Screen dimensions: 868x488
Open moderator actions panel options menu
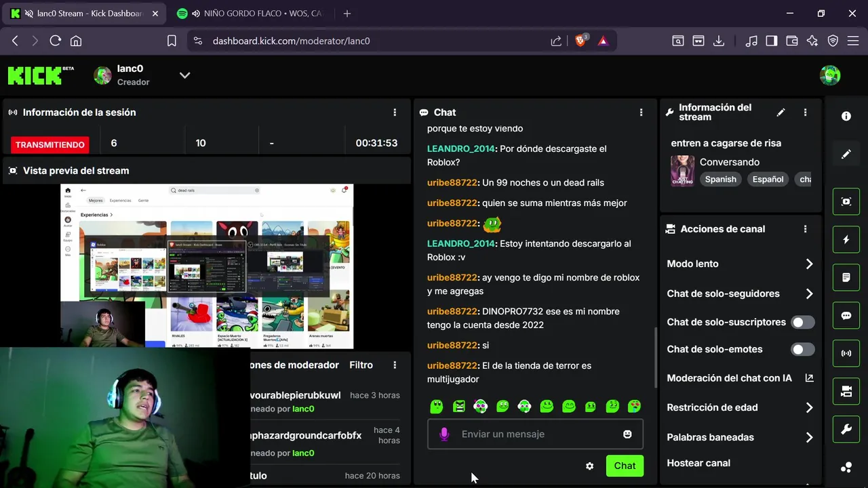pos(395,365)
